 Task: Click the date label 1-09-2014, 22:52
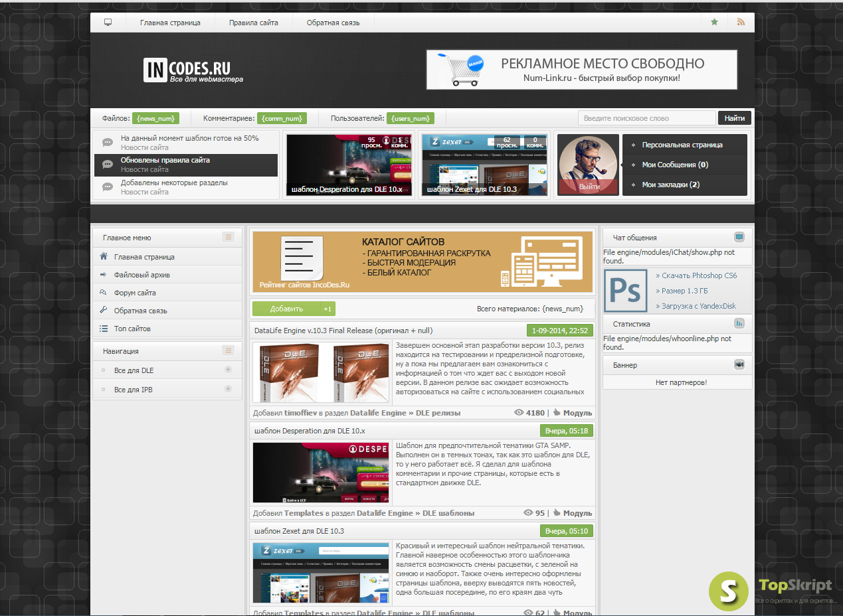559,330
